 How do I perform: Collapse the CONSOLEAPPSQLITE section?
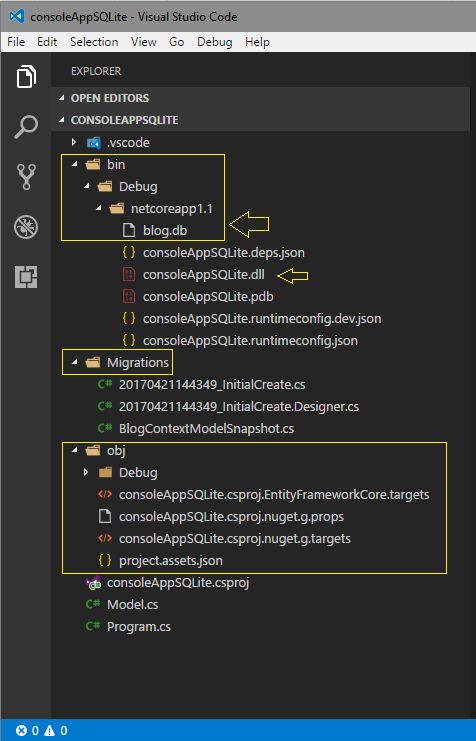pyautogui.click(x=61, y=120)
